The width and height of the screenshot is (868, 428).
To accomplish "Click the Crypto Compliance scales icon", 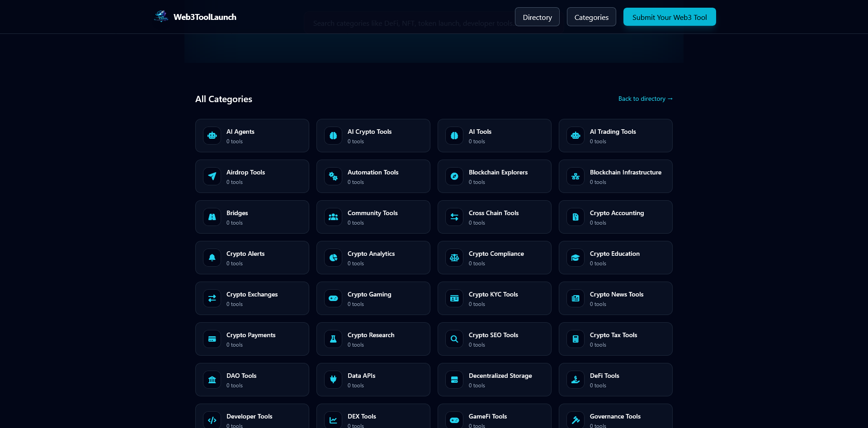I will pos(454,258).
